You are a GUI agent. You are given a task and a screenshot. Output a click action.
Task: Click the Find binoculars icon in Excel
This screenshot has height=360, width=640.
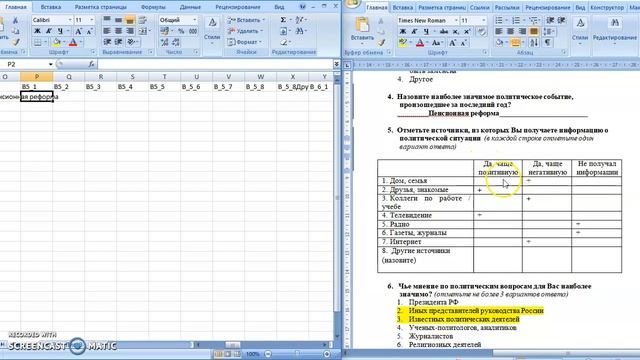point(300,31)
